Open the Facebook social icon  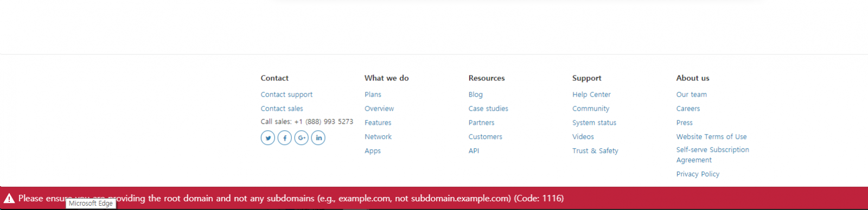285,138
